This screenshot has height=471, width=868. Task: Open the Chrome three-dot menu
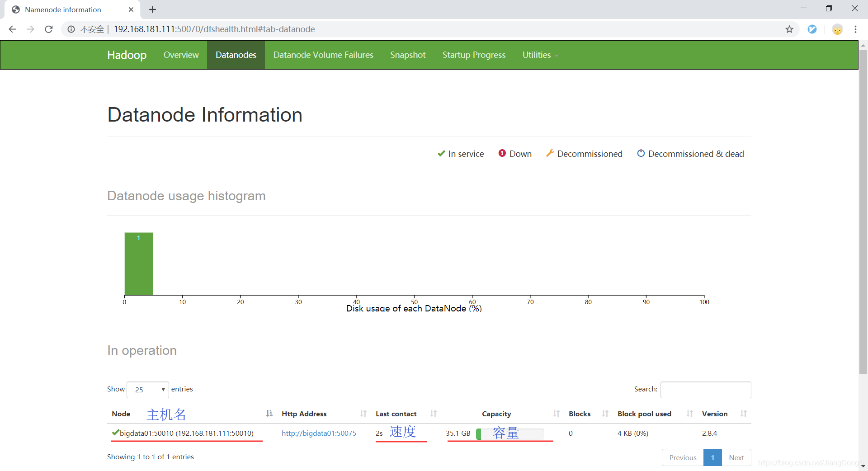(855, 29)
